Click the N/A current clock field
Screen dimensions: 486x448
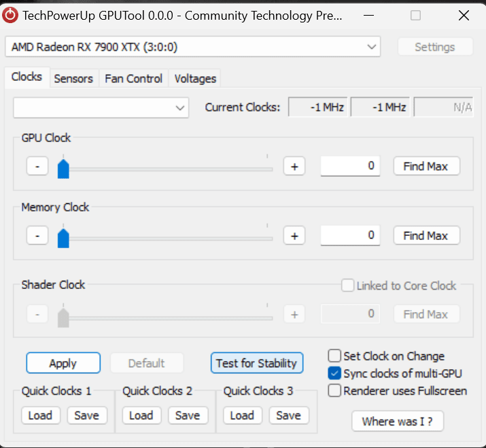click(444, 107)
